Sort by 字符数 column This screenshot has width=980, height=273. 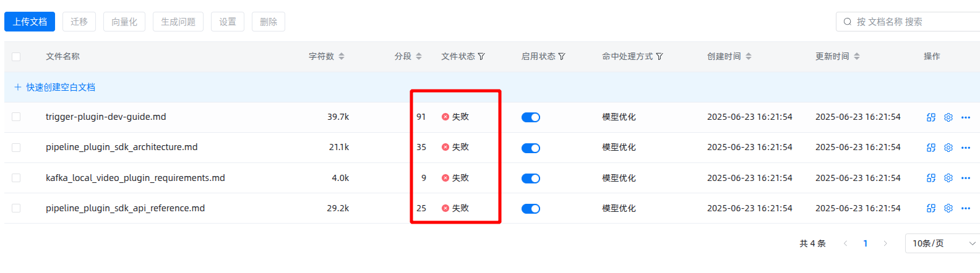(342, 56)
